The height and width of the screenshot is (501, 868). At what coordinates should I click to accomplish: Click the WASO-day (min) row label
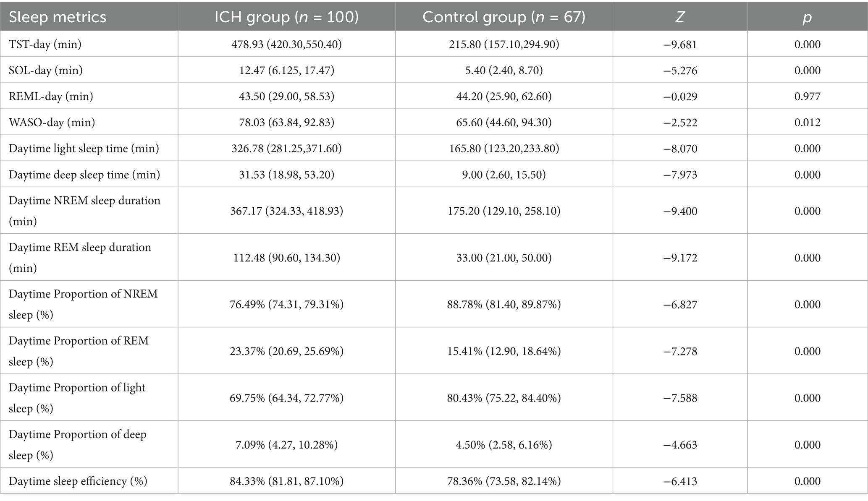click(52, 122)
